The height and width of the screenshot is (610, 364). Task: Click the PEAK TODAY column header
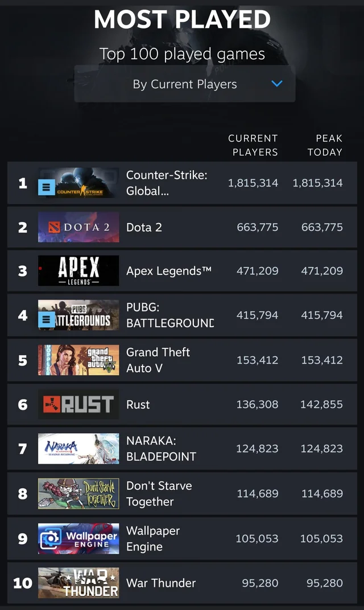coord(329,145)
